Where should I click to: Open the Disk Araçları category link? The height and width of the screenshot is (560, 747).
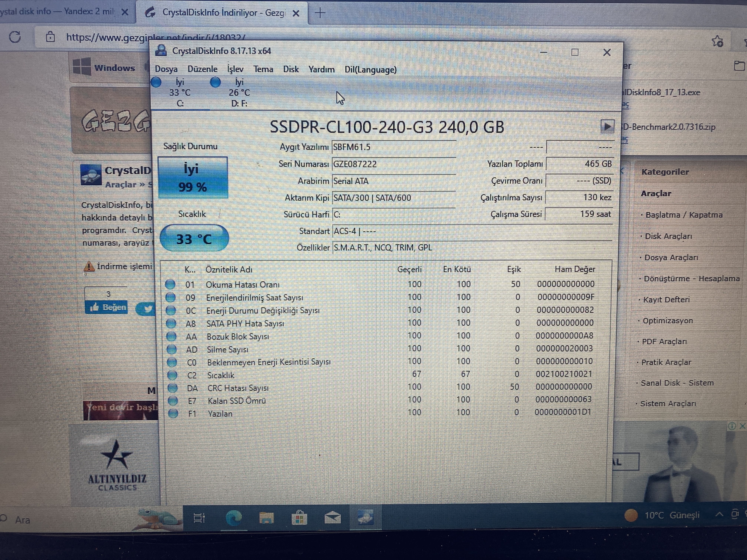click(668, 236)
